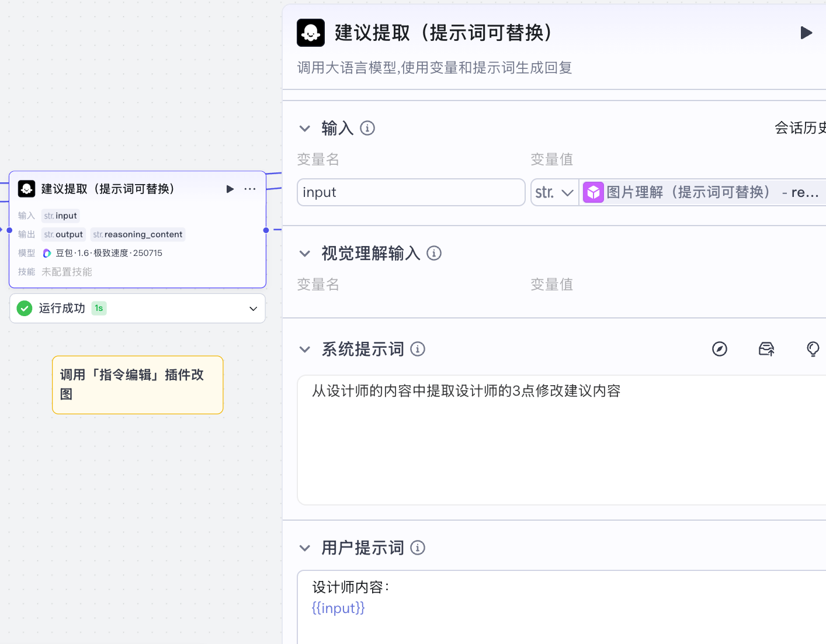Collapse the 系统提示词 section
The height and width of the screenshot is (644, 826).
coord(304,349)
